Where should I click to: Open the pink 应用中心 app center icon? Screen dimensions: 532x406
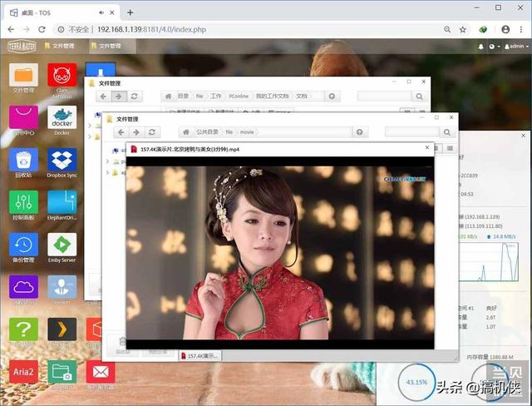click(x=23, y=117)
